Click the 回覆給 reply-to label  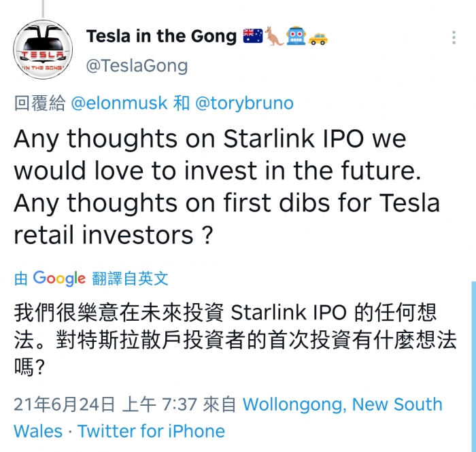(x=40, y=103)
